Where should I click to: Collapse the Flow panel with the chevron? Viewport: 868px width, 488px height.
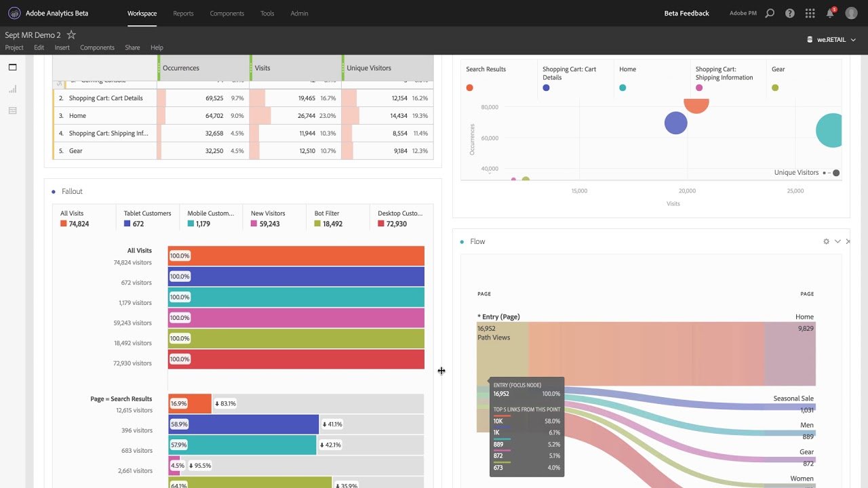(x=837, y=241)
